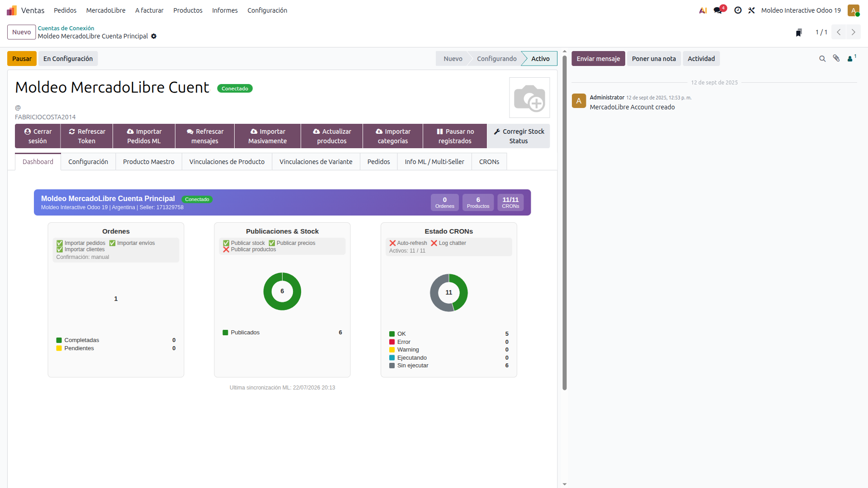868x488 pixels.
Task: Open the Info ML / Multi-Seller tab
Action: point(434,162)
